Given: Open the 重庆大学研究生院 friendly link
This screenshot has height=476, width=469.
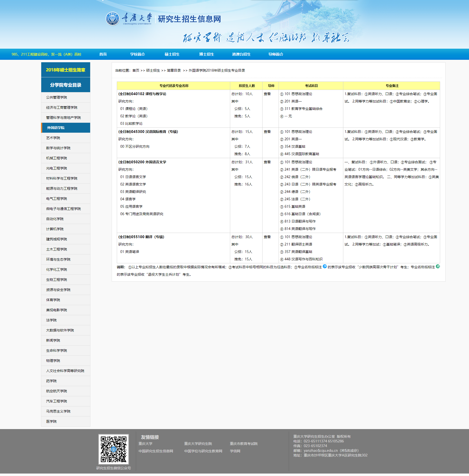Looking at the screenshot, I should click(x=198, y=444).
